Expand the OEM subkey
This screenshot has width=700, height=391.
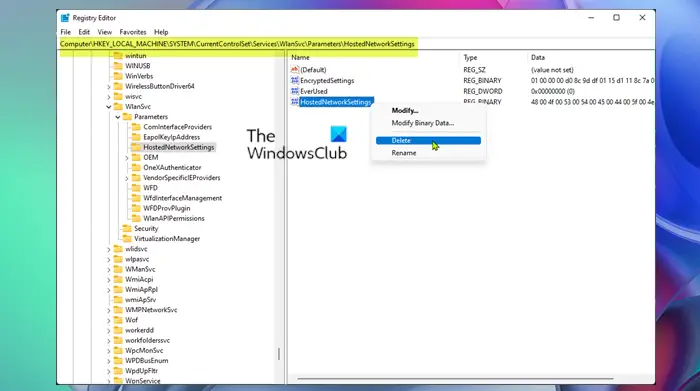tap(127, 158)
